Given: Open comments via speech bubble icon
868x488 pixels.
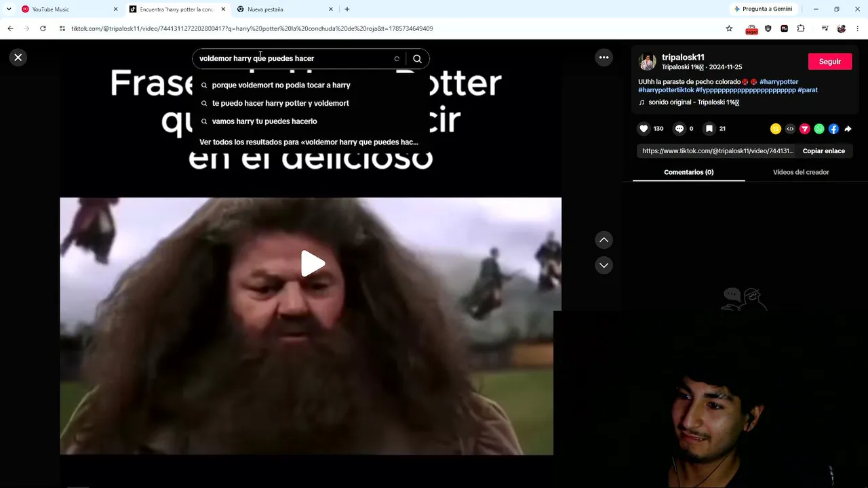Looking at the screenshot, I should point(679,129).
